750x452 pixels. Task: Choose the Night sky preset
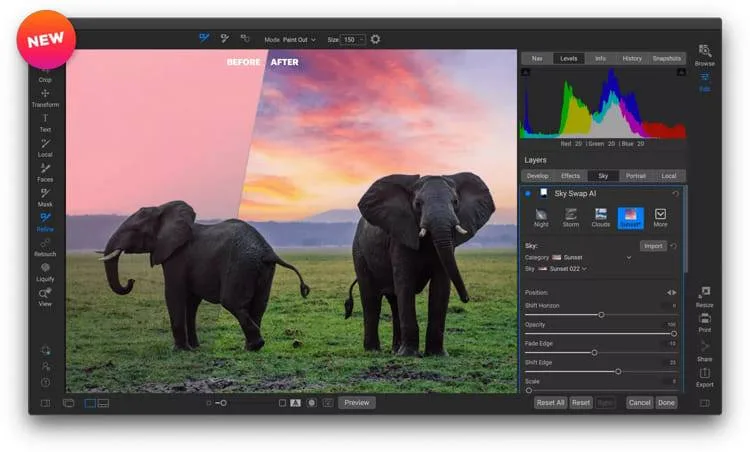pos(541,217)
